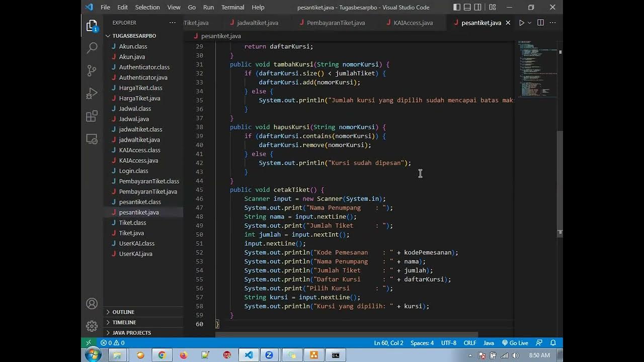Screen dimensions: 644x362
Task: Open Chrome from the taskbar
Action: (162, 355)
